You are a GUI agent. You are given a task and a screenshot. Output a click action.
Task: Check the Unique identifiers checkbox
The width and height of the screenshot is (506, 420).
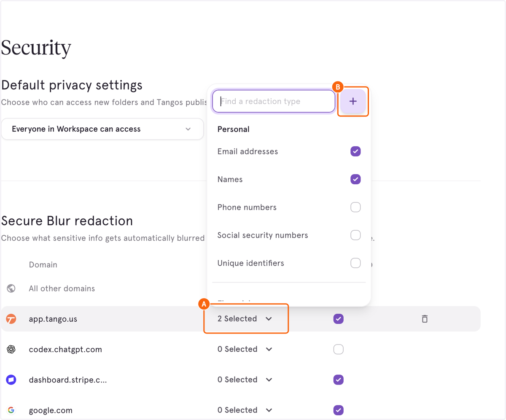pos(355,263)
